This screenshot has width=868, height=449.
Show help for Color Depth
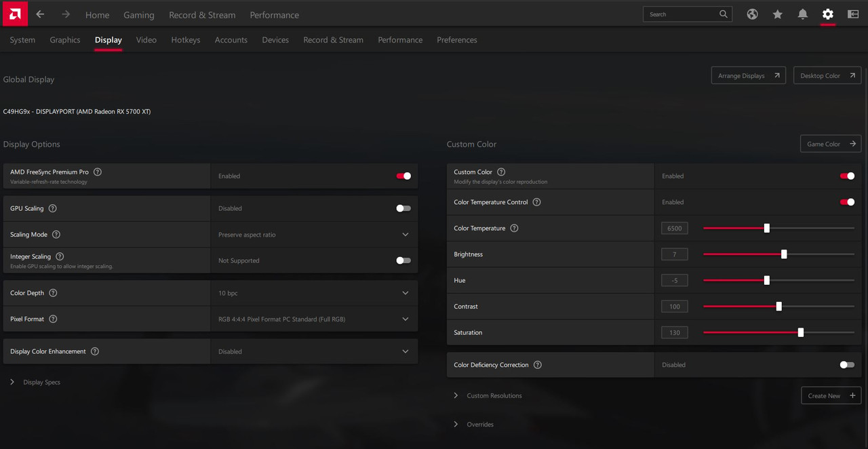pyautogui.click(x=53, y=293)
